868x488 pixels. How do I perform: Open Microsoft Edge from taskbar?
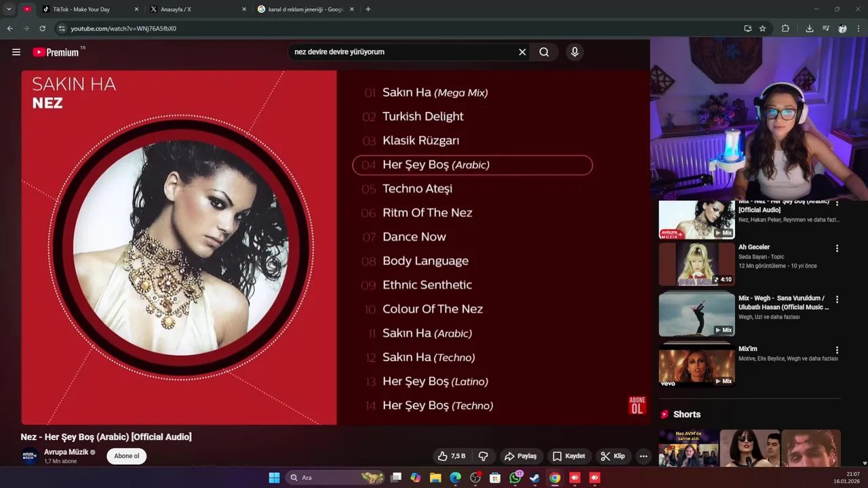point(456,478)
